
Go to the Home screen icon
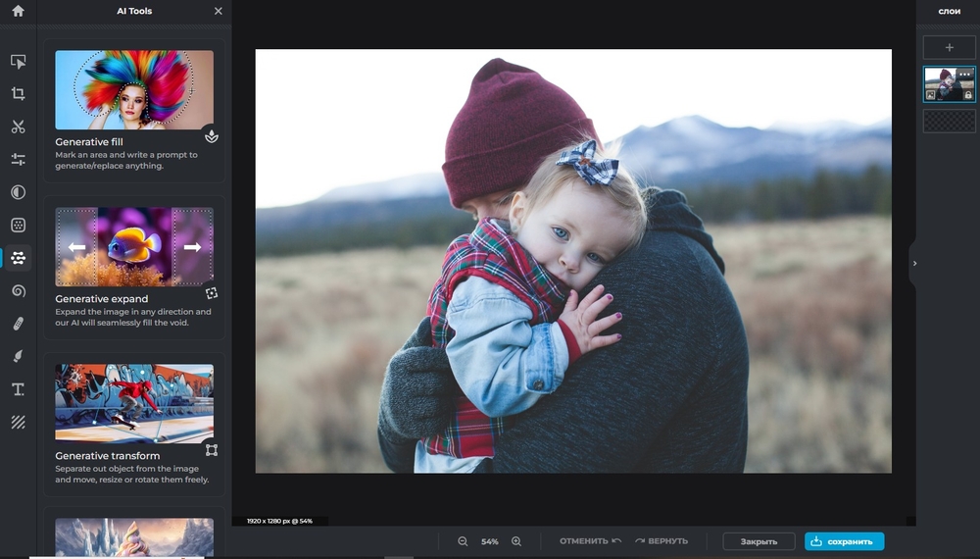point(18,12)
